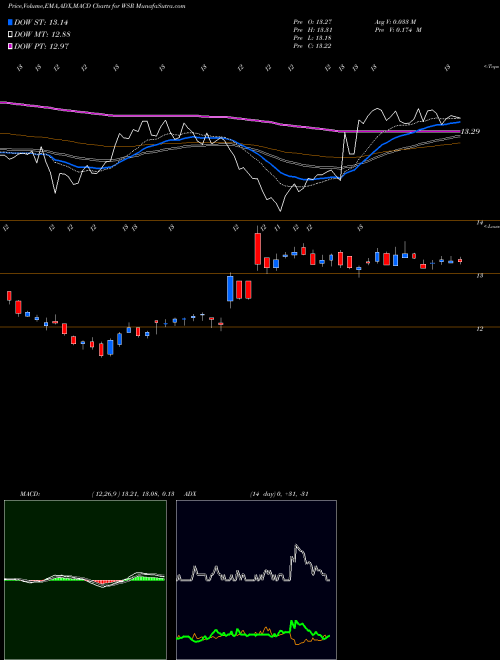The image size is (500, 660).
Task: Click the horizontal line at price level 14
Action: click(x=250, y=221)
